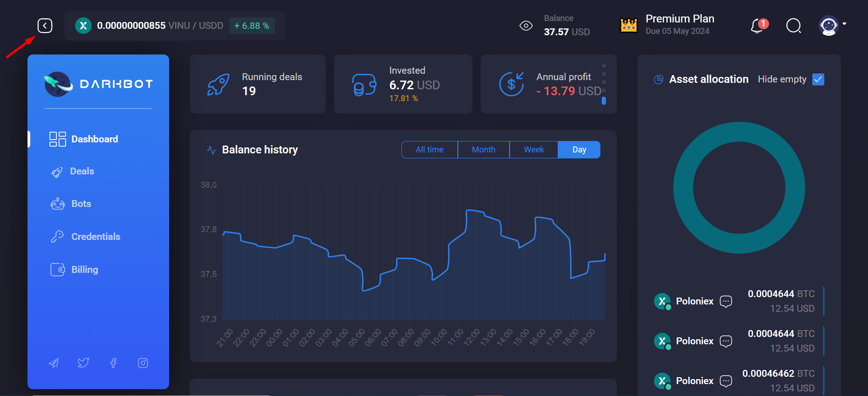Image resolution: width=868 pixels, height=396 pixels.
Task: Open the Bots menu item
Action: coord(81,204)
